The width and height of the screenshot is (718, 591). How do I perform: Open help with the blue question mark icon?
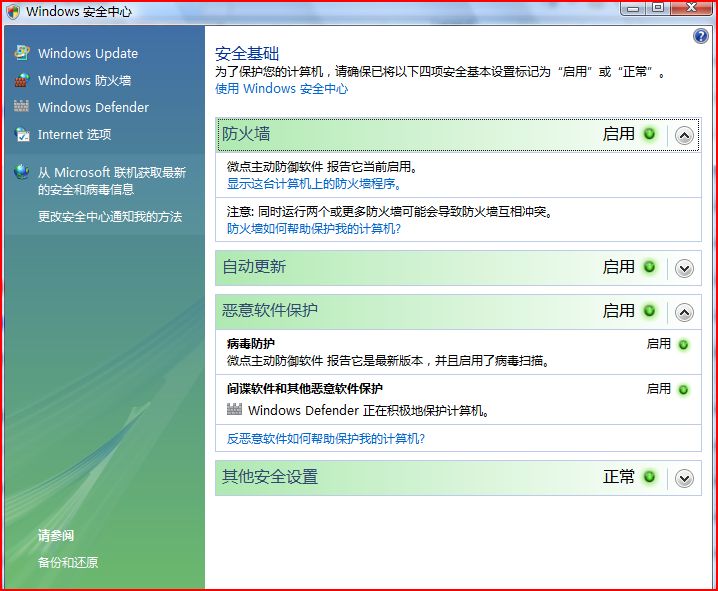[701, 36]
